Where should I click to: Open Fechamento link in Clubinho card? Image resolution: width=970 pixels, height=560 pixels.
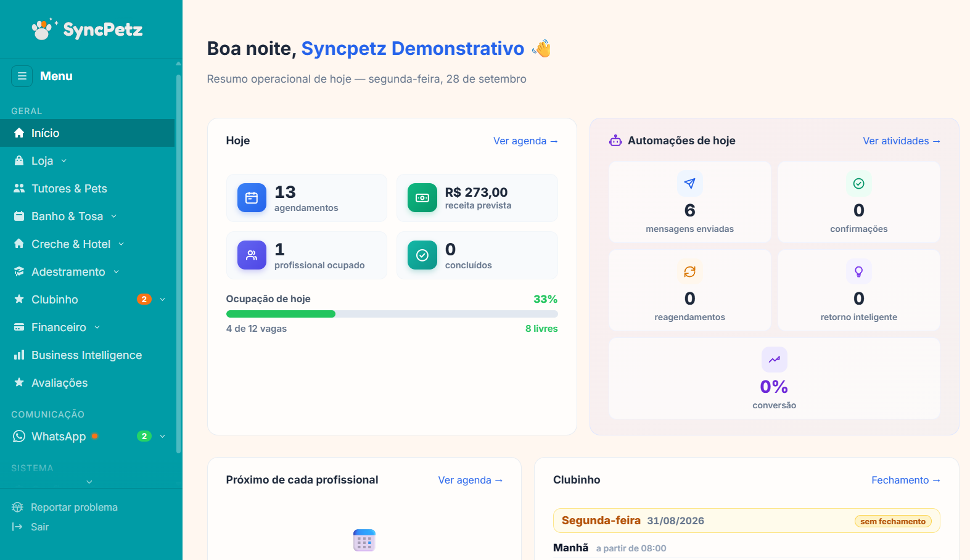pyautogui.click(x=906, y=480)
